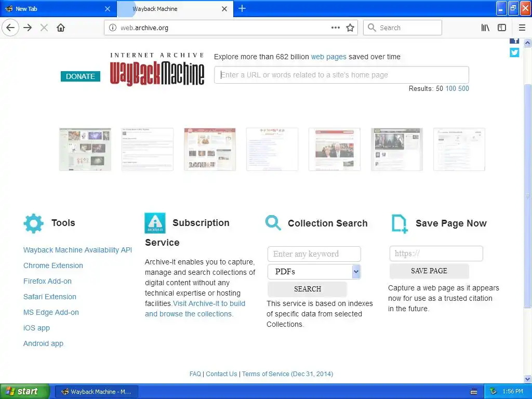The image size is (532, 399).
Task: Close the Wayback Machine tab
Action: 224,9
